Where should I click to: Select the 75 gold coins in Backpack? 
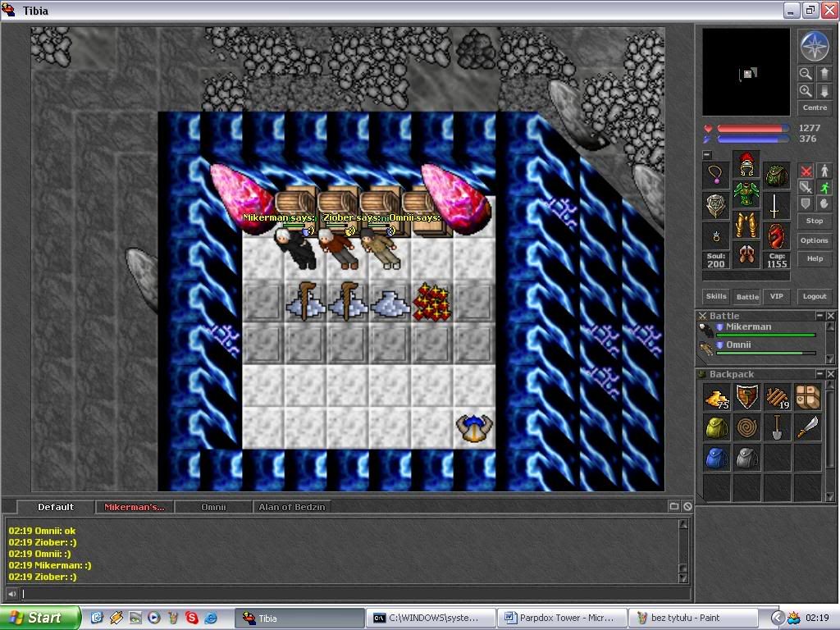point(716,398)
